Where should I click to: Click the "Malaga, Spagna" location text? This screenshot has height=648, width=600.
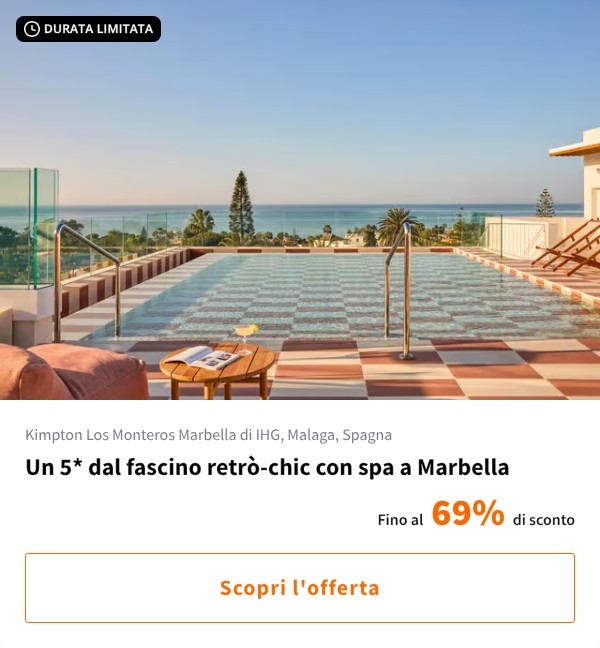tap(339, 435)
